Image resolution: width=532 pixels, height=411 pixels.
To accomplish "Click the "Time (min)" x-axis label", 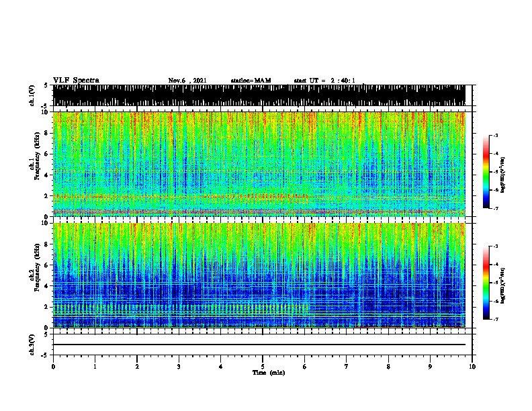I will pos(269,373).
